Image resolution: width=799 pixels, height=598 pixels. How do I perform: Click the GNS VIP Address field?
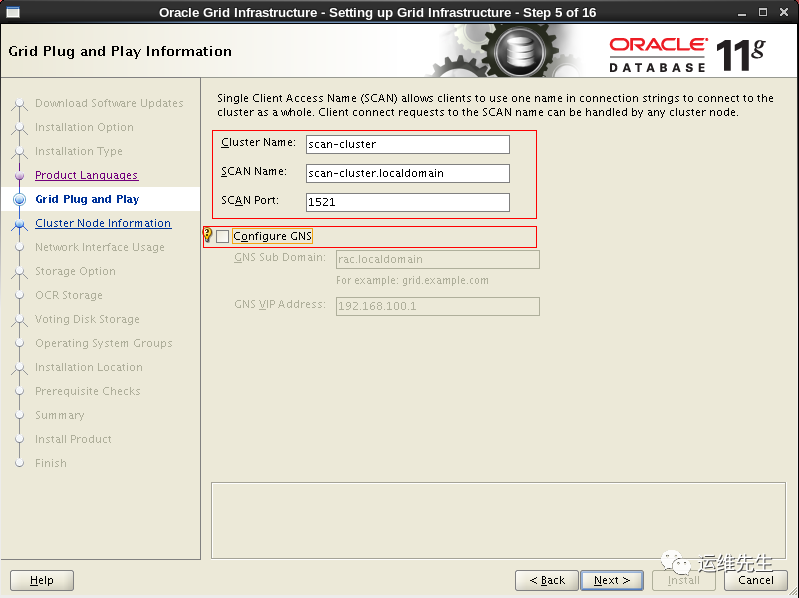438,306
